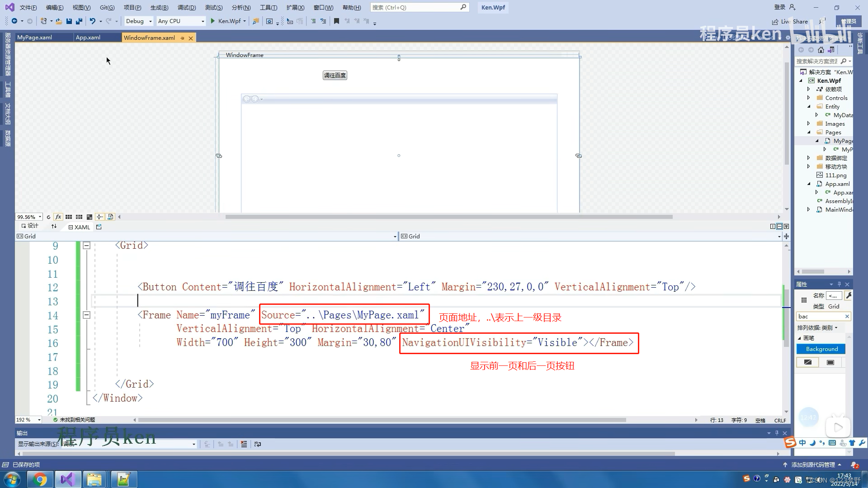Open the Any CPU platform dropdown

(x=181, y=21)
